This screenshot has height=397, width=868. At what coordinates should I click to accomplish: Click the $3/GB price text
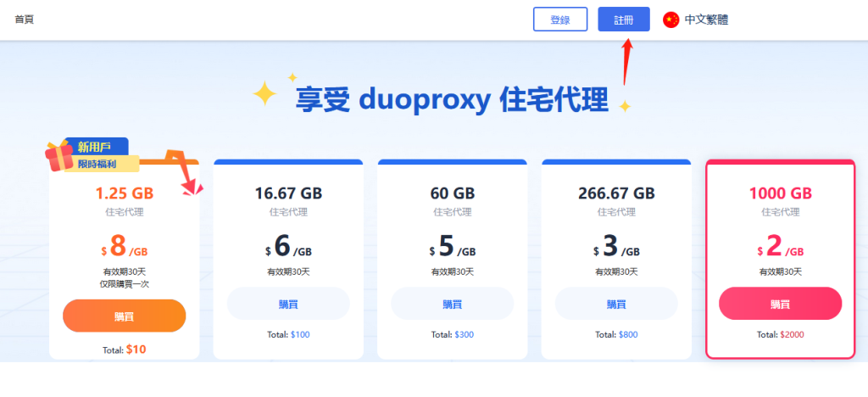616,246
